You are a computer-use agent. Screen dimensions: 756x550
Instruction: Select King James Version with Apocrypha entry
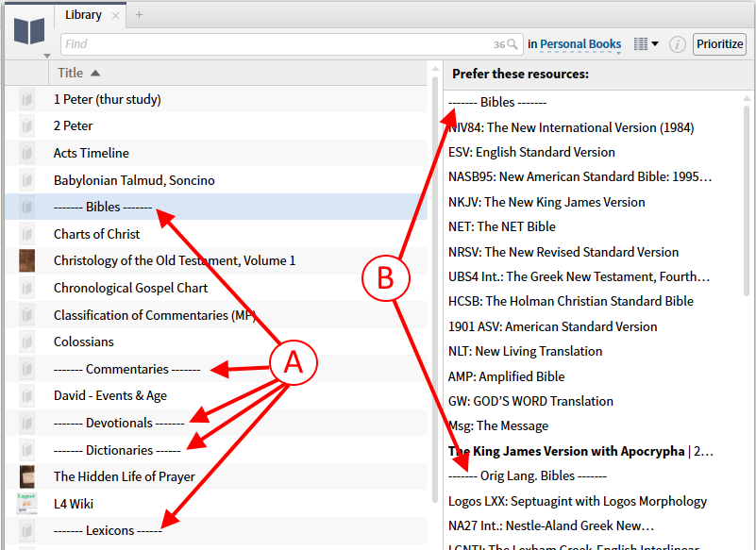[580, 451]
